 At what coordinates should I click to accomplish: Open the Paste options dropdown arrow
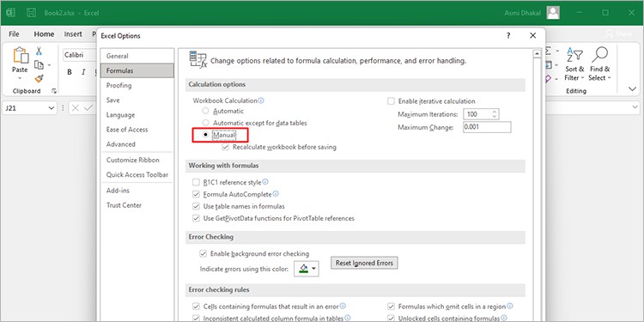pos(20,78)
